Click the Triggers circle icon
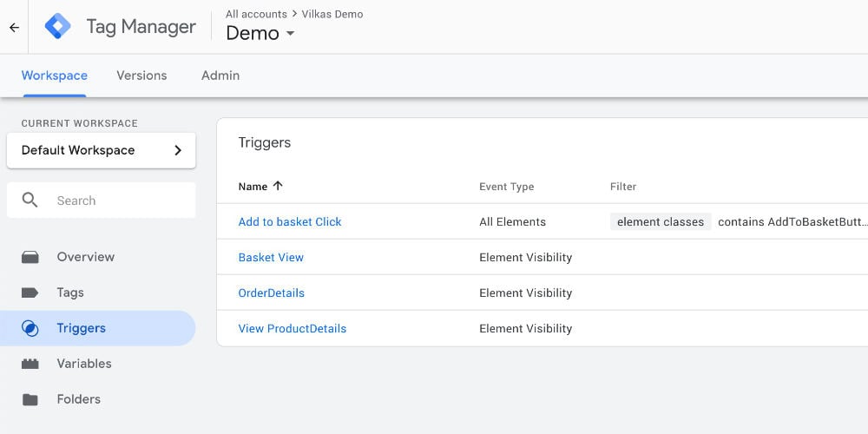This screenshot has height=434, width=868. (30, 328)
